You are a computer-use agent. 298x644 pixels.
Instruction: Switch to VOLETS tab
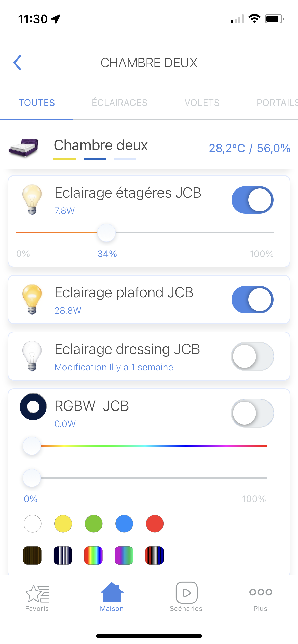pos(202,103)
